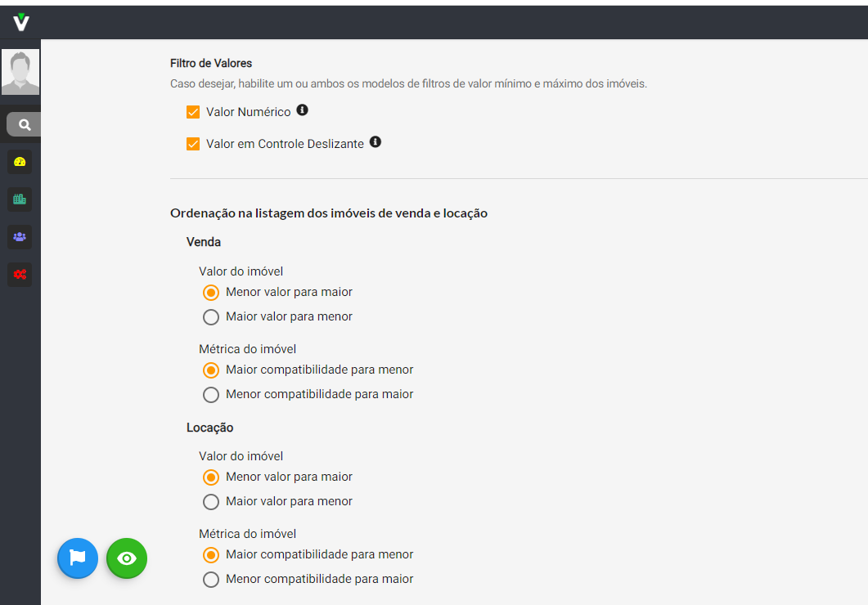This screenshot has height=605, width=868.
Task: Click the green eye preview button
Action: point(127,558)
